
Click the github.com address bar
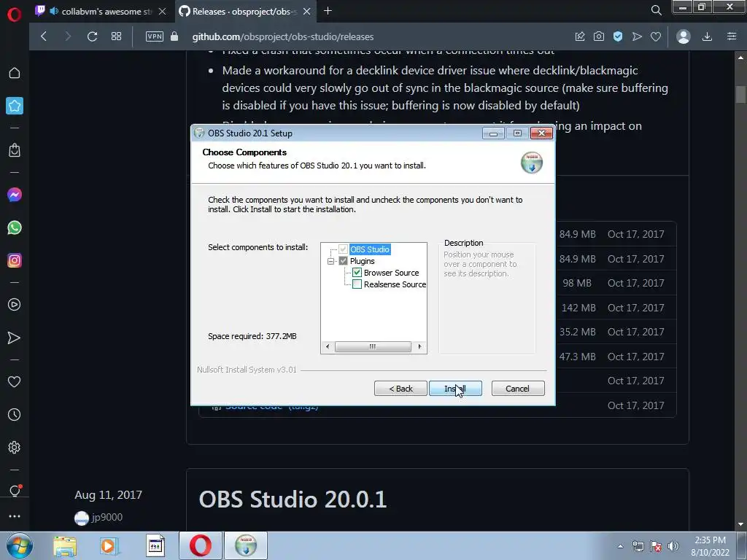point(283,36)
